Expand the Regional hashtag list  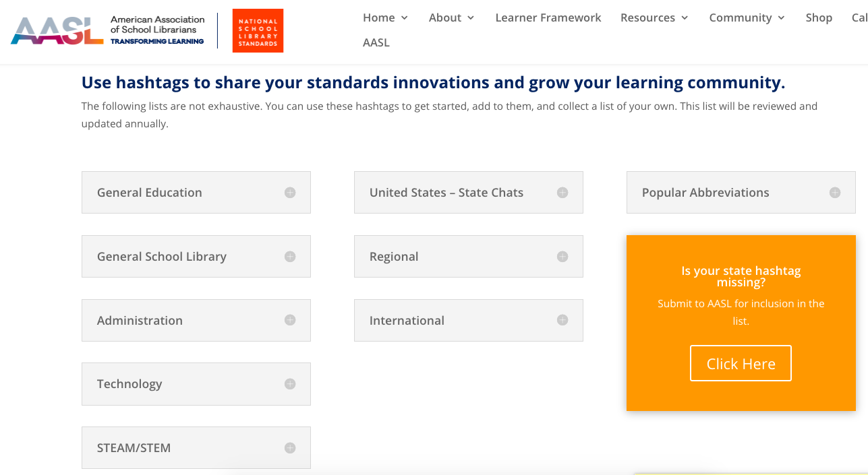pos(562,256)
